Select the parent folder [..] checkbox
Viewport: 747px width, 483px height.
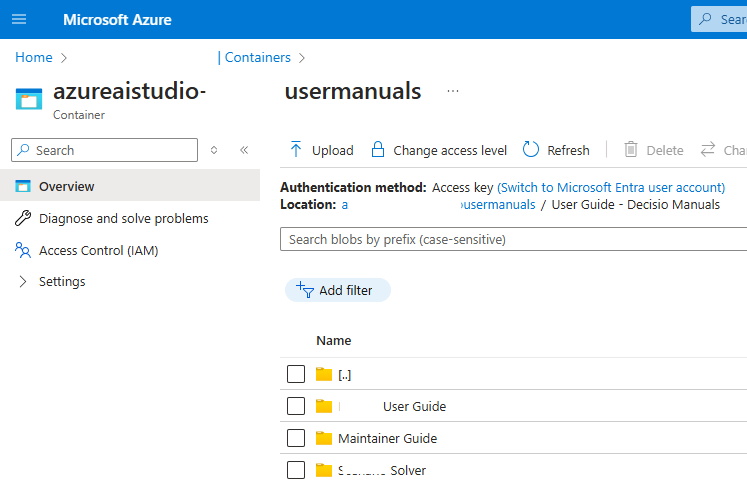pyautogui.click(x=296, y=374)
